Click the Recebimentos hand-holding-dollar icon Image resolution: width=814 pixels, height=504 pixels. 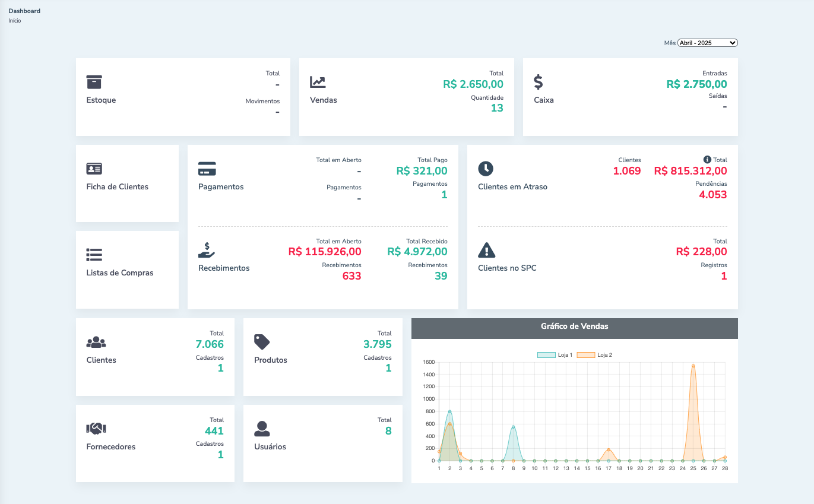207,250
